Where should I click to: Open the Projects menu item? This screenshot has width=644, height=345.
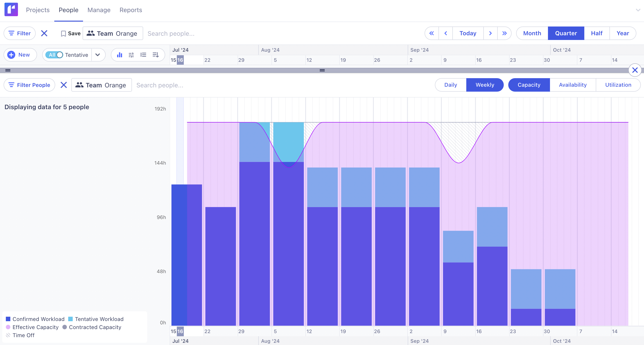pos(38,10)
